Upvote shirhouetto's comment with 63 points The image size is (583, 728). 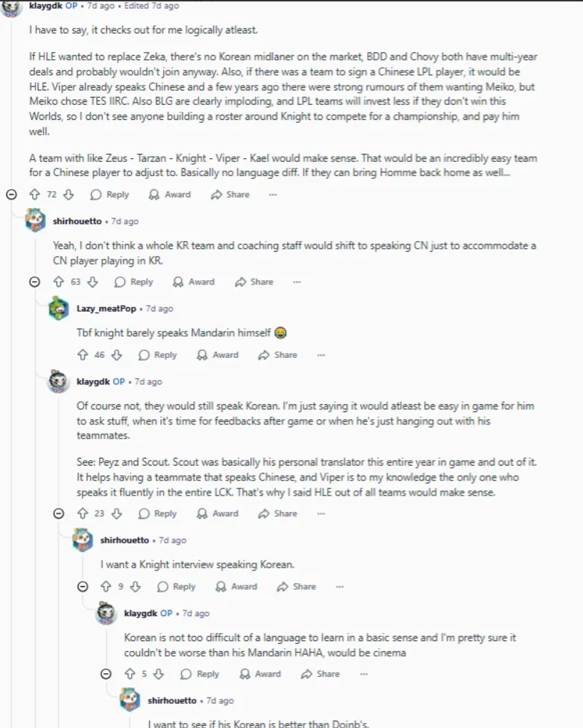point(58,282)
